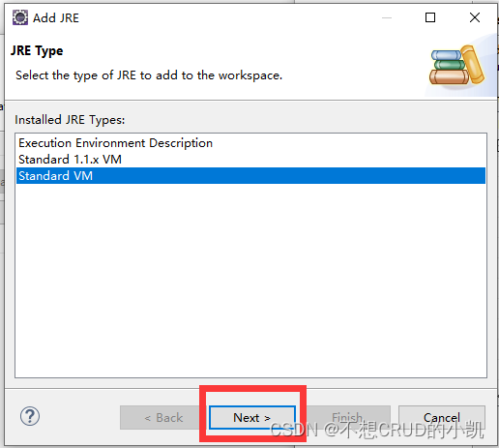Click the Eclipse icon in the title bar
Screen dimensions: 499x448
point(20,17)
